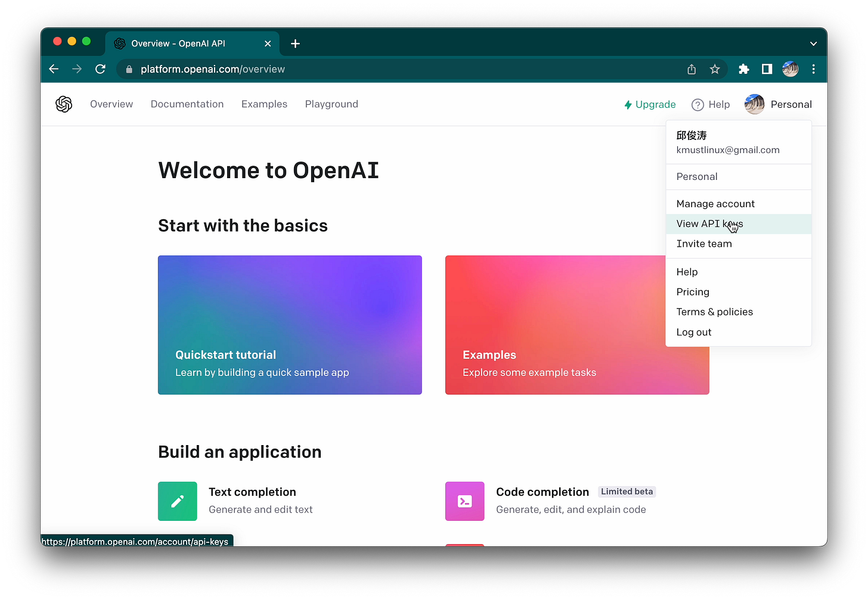Click Generate, edit, and explain code text
The height and width of the screenshot is (600, 868).
pos(571,509)
